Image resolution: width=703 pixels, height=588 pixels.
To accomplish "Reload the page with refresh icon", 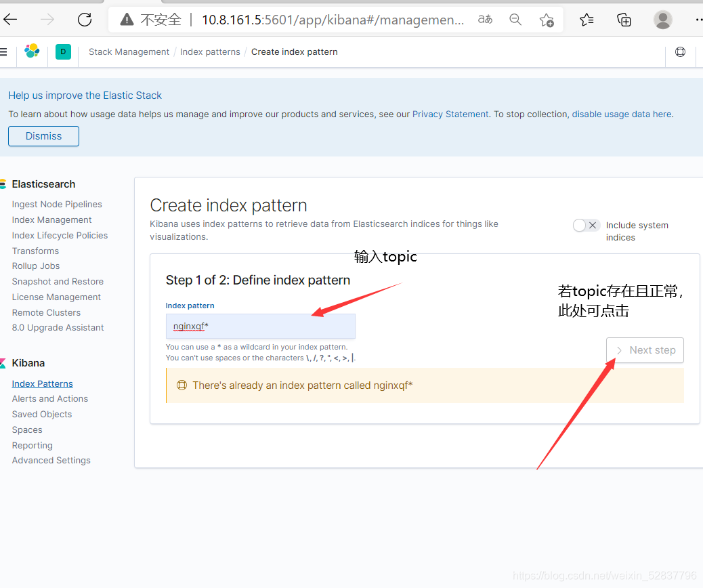I will [85, 19].
